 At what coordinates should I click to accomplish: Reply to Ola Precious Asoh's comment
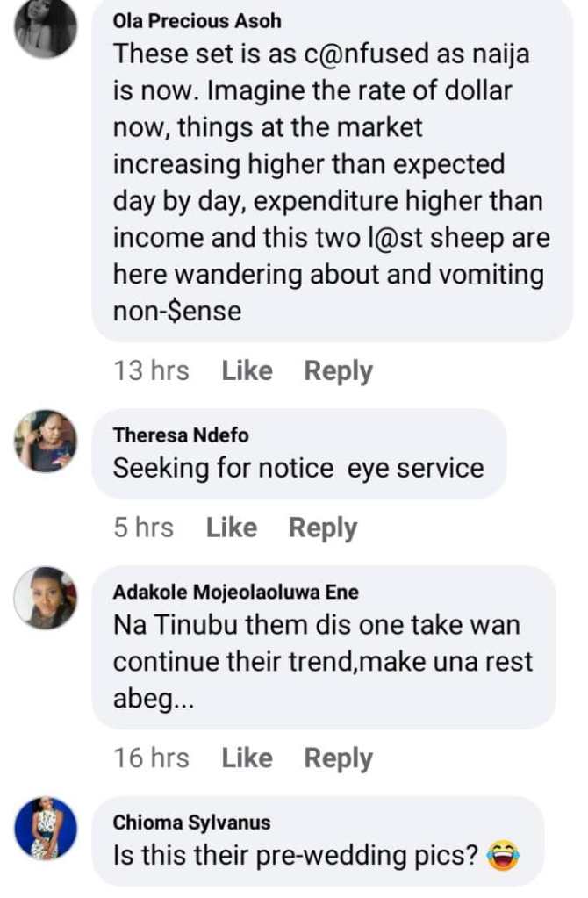click(x=338, y=371)
